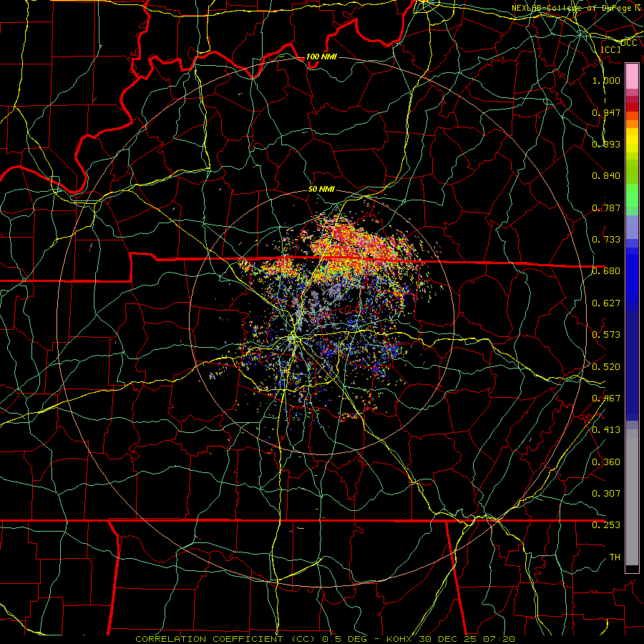644x644 pixels.
Task: Click the "0.5 DEG" elevation text in the caption
Action: [x=344, y=639]
